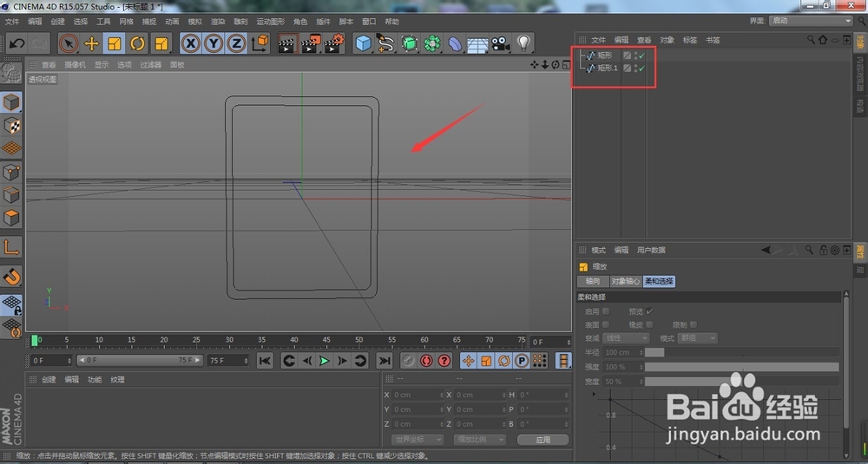This screenshot has width=868, height=464.
Task: Go to the start of animation
Action: 265,361
